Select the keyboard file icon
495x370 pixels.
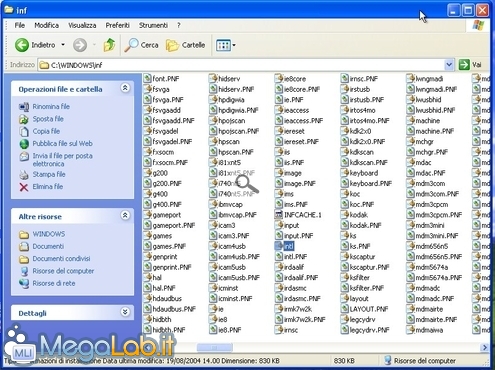(345, 173)
